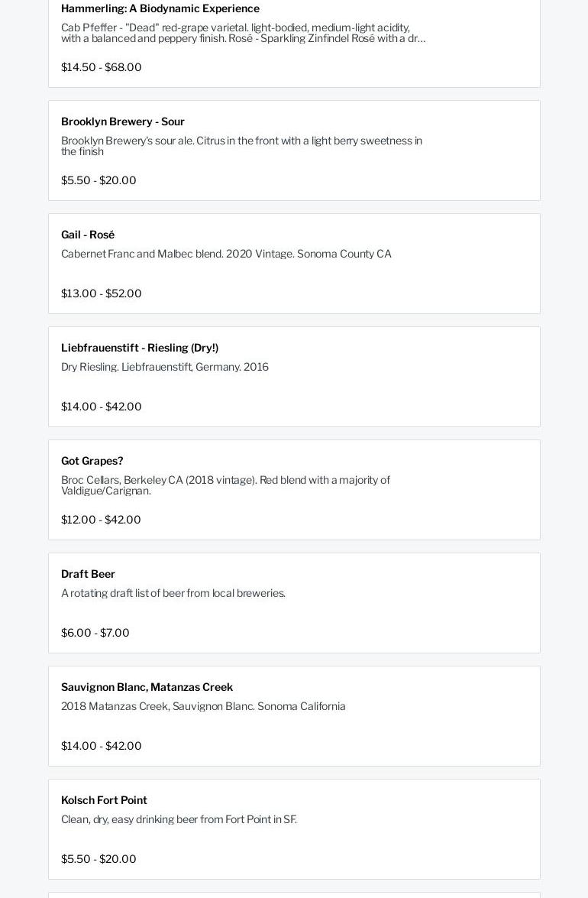Select the Got Grapes? menu item

click(92, 461)
